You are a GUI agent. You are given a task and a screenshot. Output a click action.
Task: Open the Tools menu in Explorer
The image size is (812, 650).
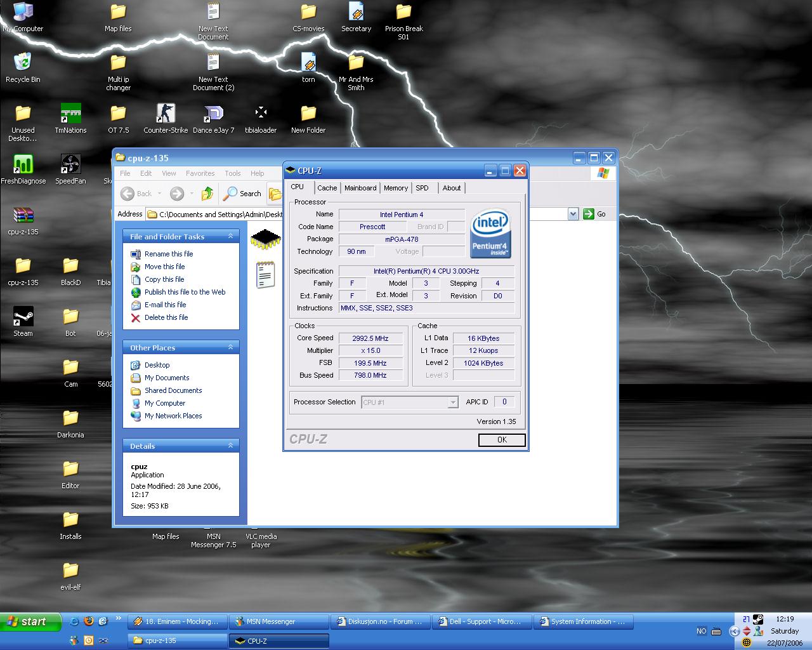pos(233,173)
